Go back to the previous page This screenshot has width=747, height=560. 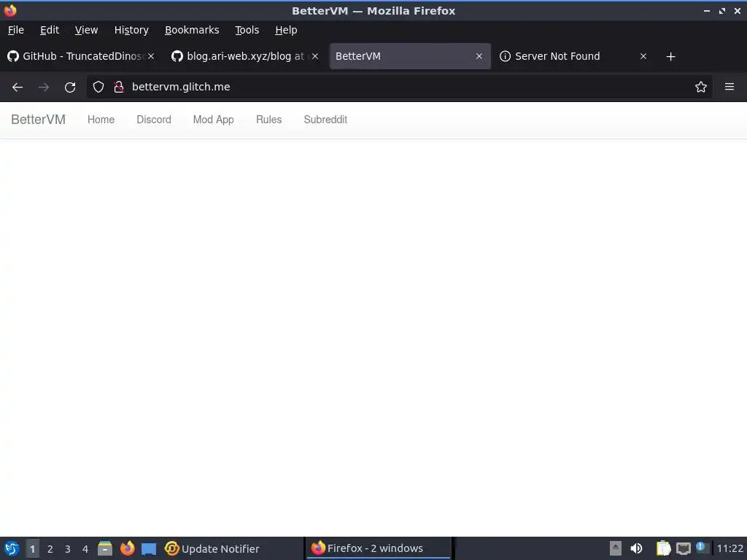pos(18,87)
